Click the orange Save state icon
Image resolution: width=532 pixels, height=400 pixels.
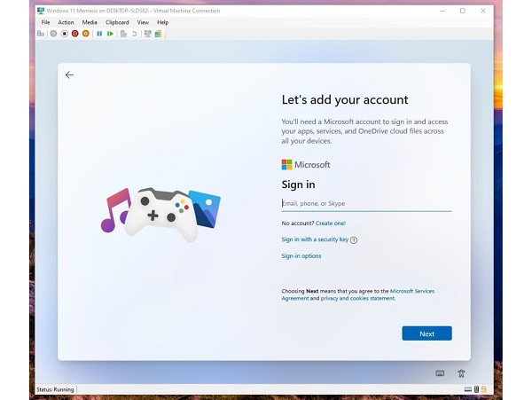(86, 34)
